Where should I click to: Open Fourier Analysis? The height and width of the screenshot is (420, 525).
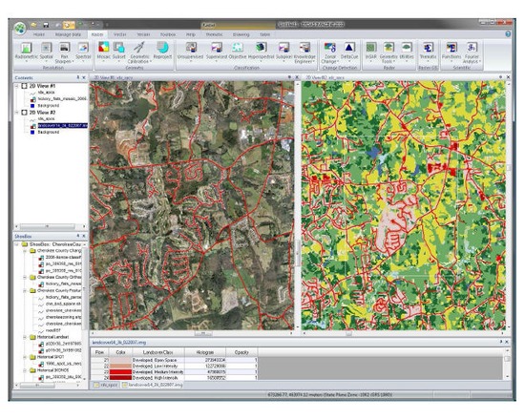click(x=472, y=52)
